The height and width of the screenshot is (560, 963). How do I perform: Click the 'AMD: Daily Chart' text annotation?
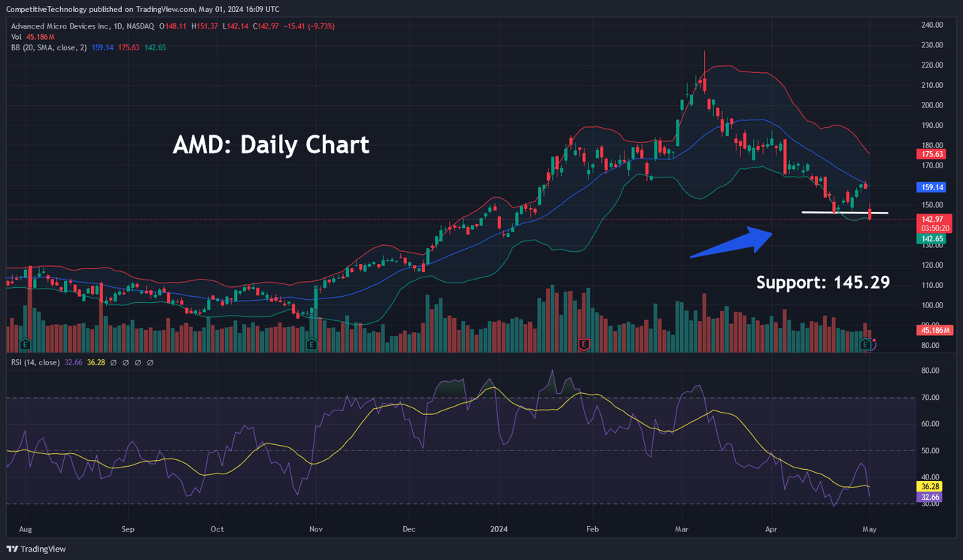click(x=271, y=144)
